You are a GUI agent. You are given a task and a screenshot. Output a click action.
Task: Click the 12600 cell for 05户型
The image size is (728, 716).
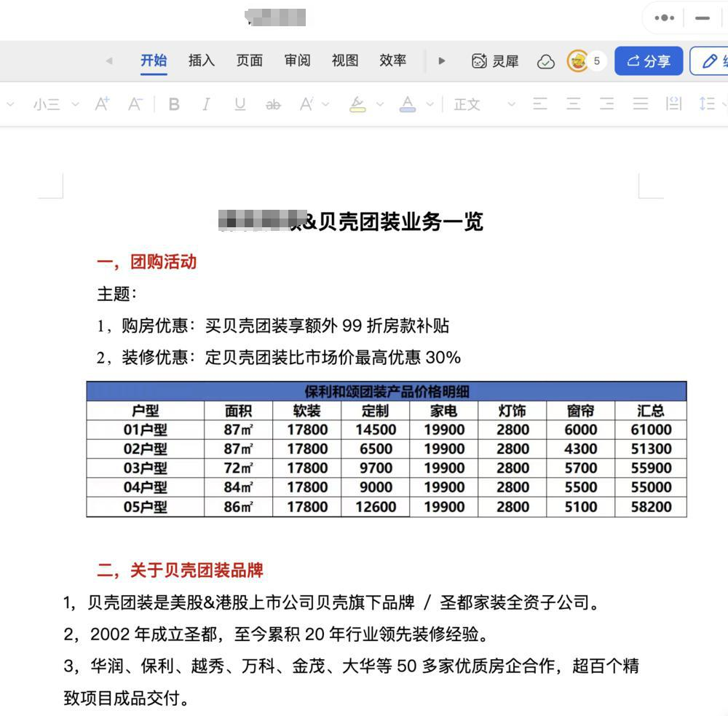(375, 507)
